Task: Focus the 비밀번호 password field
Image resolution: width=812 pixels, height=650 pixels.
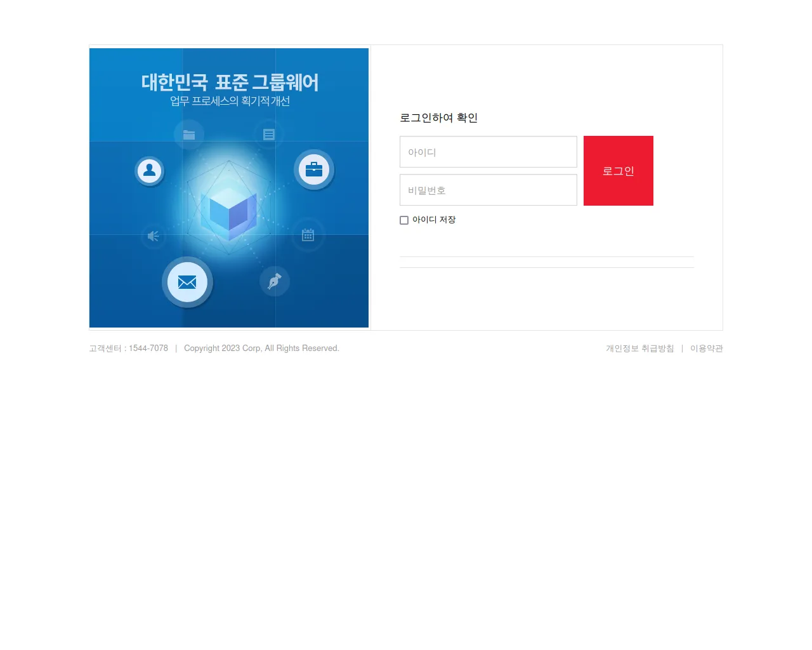Action: [488, 190]
